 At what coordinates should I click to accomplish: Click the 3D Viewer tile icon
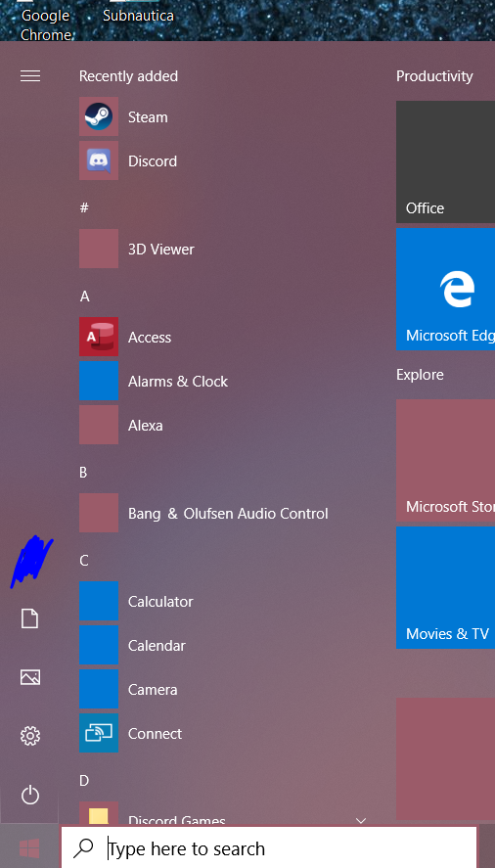pos(99,249)
